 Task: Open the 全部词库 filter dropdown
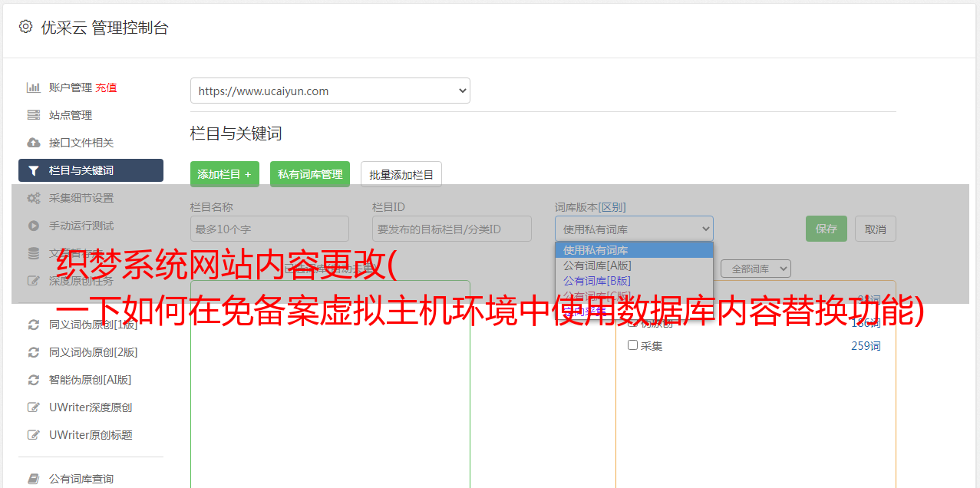point(756,269)
